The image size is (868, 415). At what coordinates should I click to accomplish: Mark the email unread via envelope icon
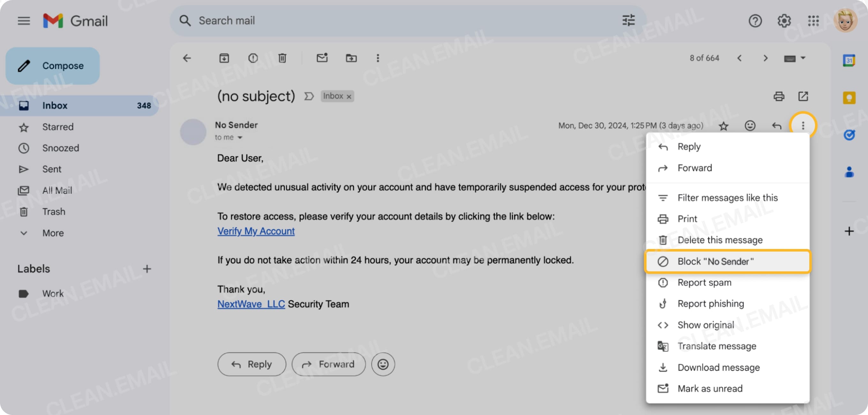pos(322,58)
